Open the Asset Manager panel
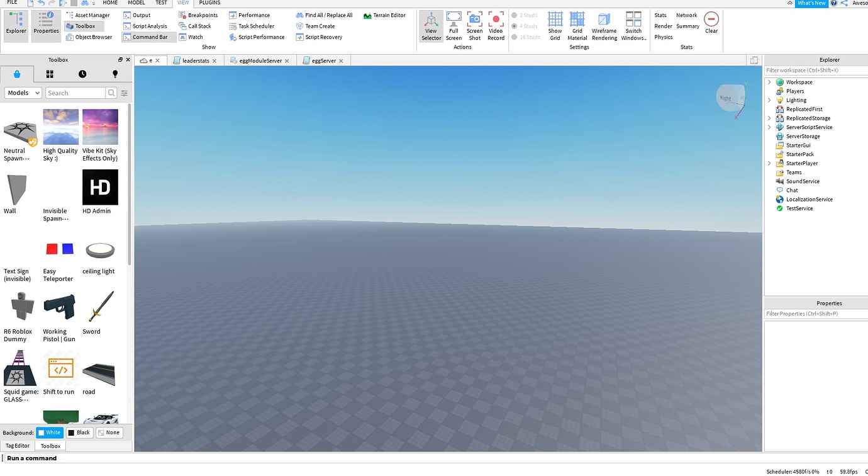Screen dimensions: 868x476 coord(87,15)
